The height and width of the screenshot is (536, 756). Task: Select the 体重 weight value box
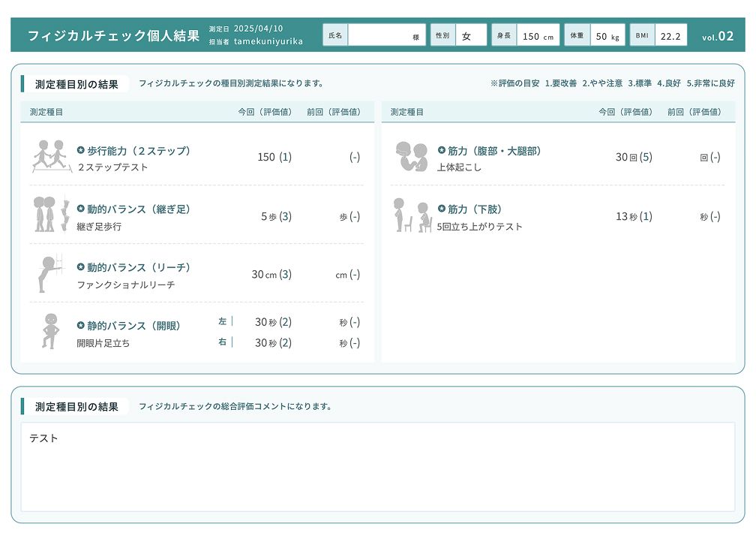tap(607, 35)
